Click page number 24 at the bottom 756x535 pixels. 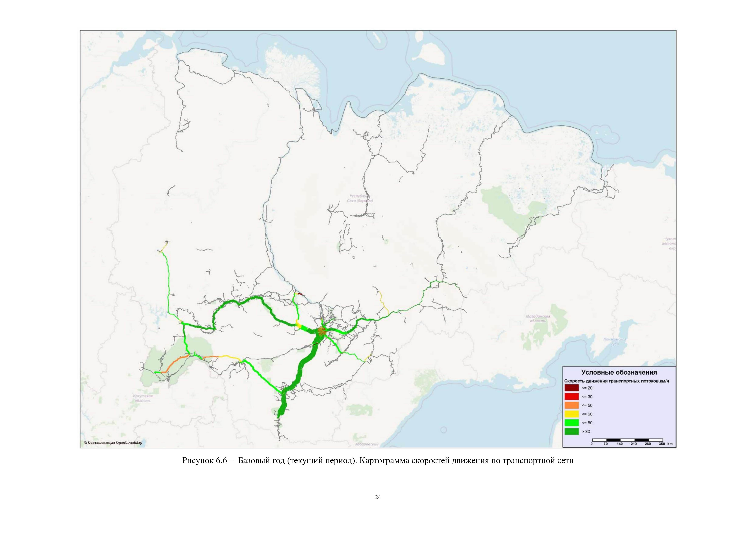click(x=378, y=497)
